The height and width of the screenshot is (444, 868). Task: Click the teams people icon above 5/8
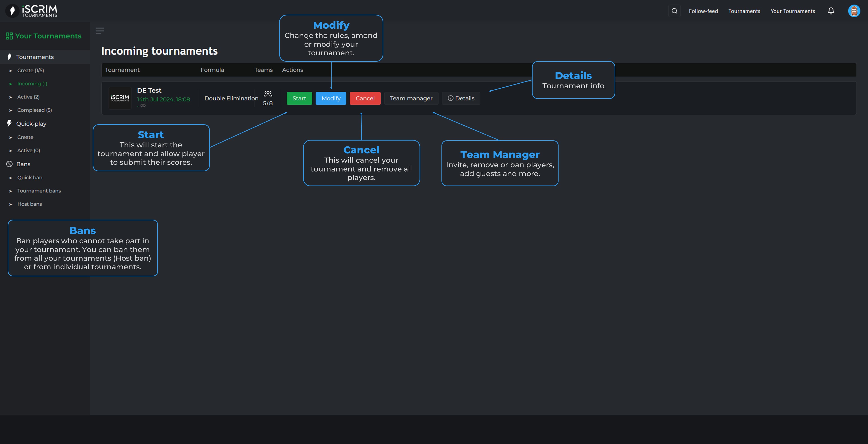[x=268, y=94]
